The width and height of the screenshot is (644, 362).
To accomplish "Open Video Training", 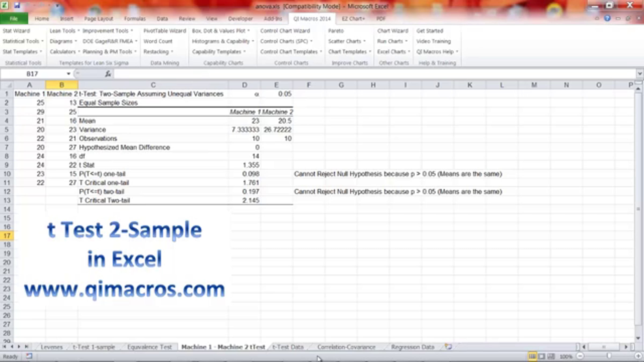I will [x=433, y=41].
